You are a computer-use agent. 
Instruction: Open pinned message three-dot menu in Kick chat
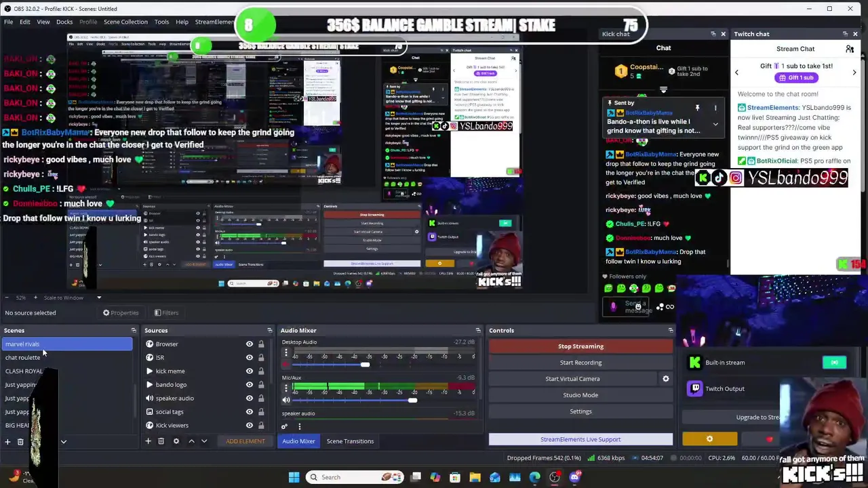pyautogui.click(x=715, y=108)
